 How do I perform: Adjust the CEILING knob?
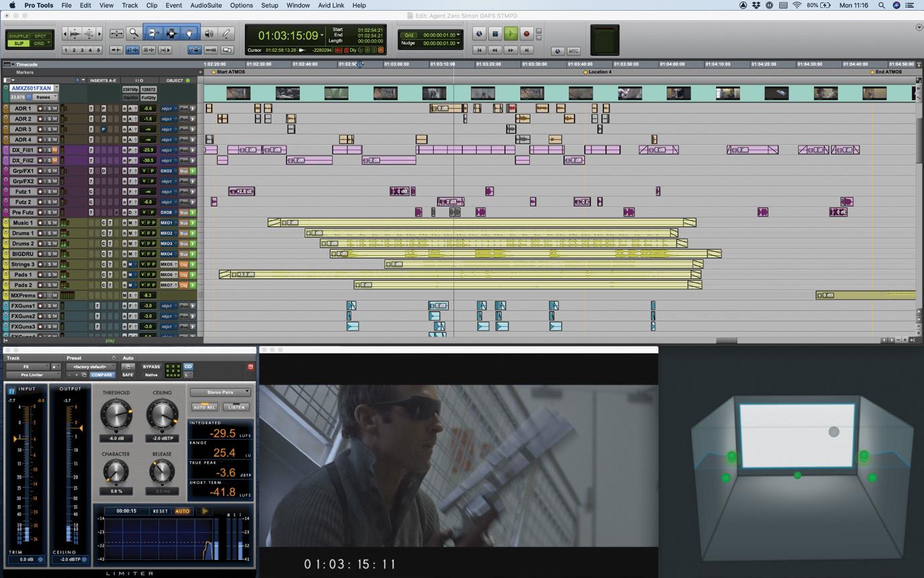click(x=162, y=415)
